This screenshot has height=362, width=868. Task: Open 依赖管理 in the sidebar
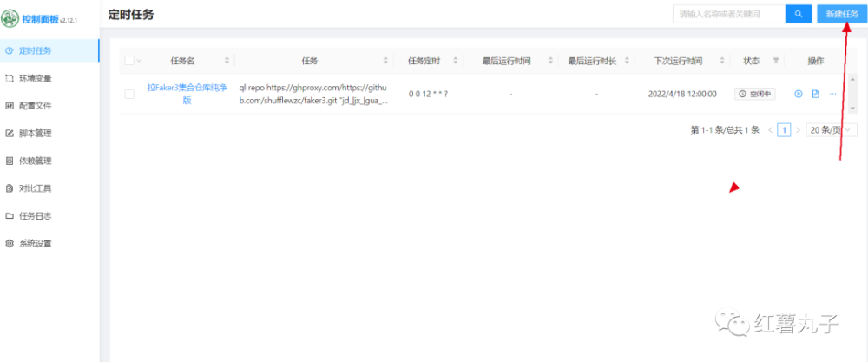click(x=49, y=161)
